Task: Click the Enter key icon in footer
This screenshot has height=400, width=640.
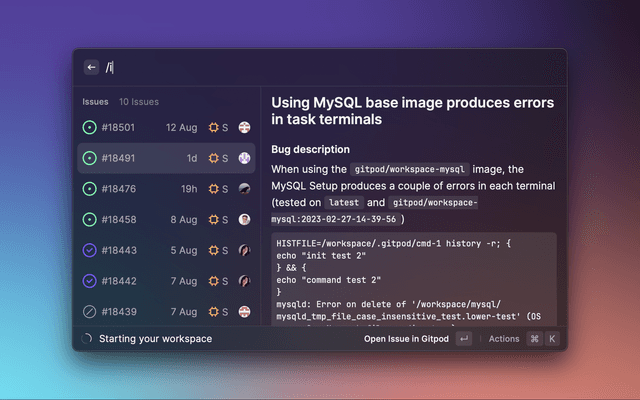Action: coord(464,339)
